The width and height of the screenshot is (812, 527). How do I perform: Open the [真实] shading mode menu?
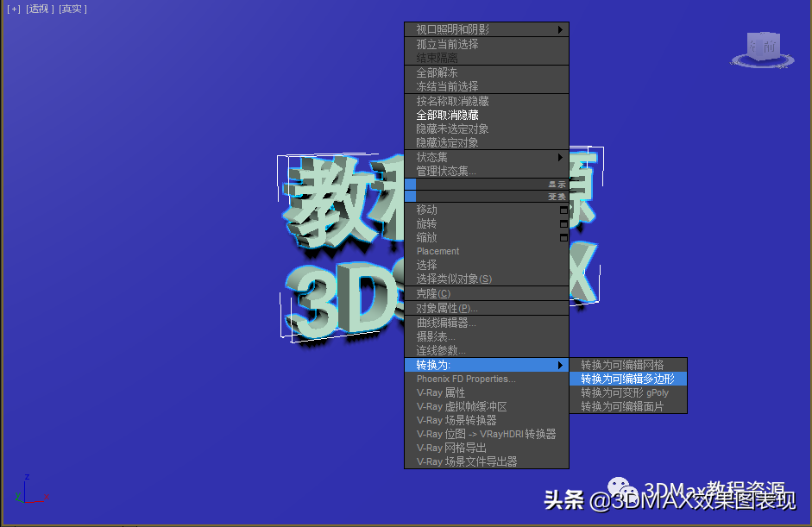72,9
